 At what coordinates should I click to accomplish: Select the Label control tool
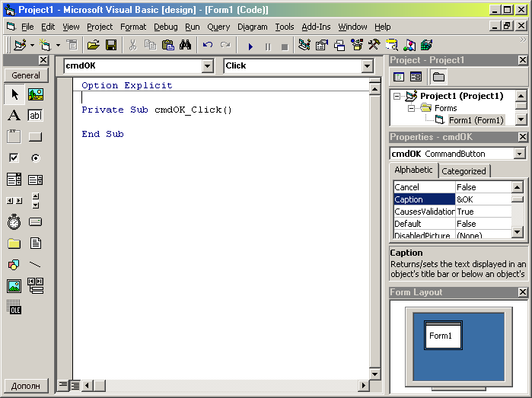14,116
